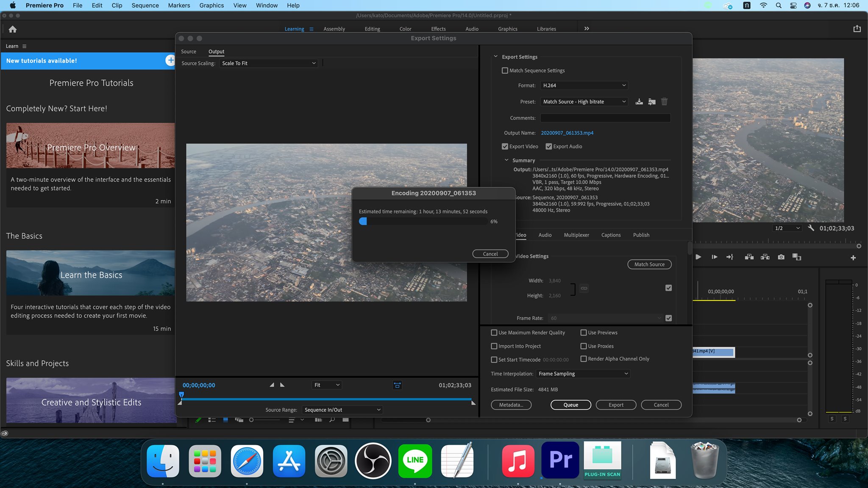
Task: Collapse the Summary section
Action: 506,160
